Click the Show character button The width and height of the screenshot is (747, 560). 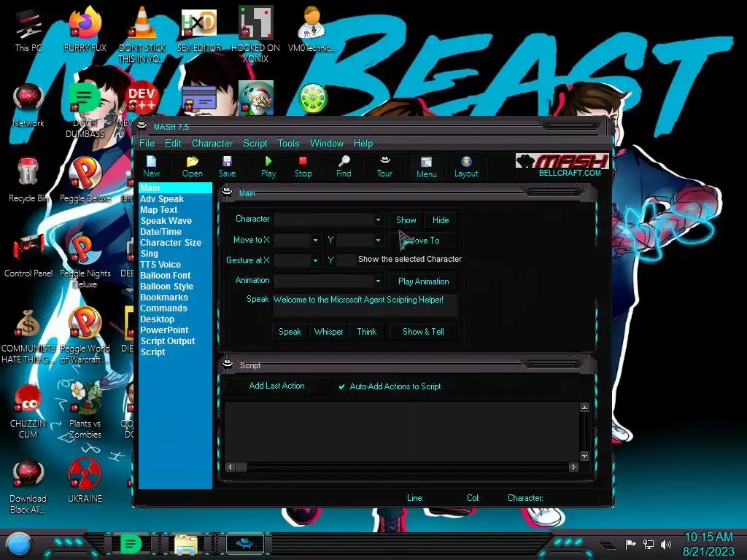(406, 220)
